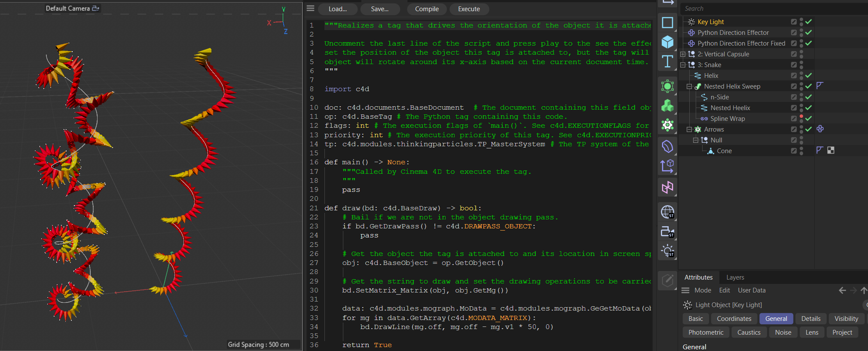The width and height of the screenshot is (868, 351).
Task: Open the MoGraph Cloner tool icon
Action: click(x=667, y=105)
